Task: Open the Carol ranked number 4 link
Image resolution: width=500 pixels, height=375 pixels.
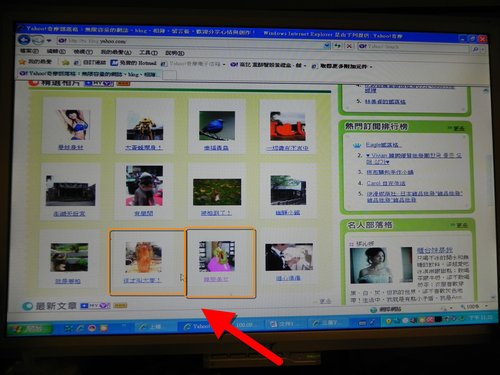Action: [386, 183]
